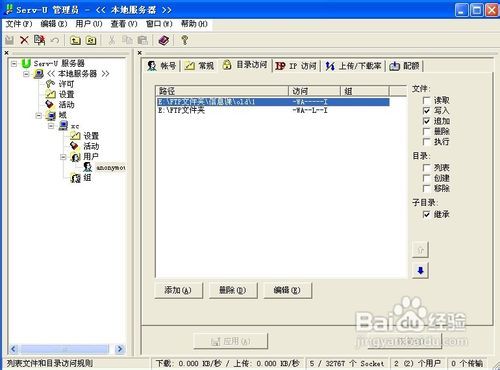Screen dimensions: 500x370
Task: Sort by the 路径 column header
Action: [x=222, y=91]
